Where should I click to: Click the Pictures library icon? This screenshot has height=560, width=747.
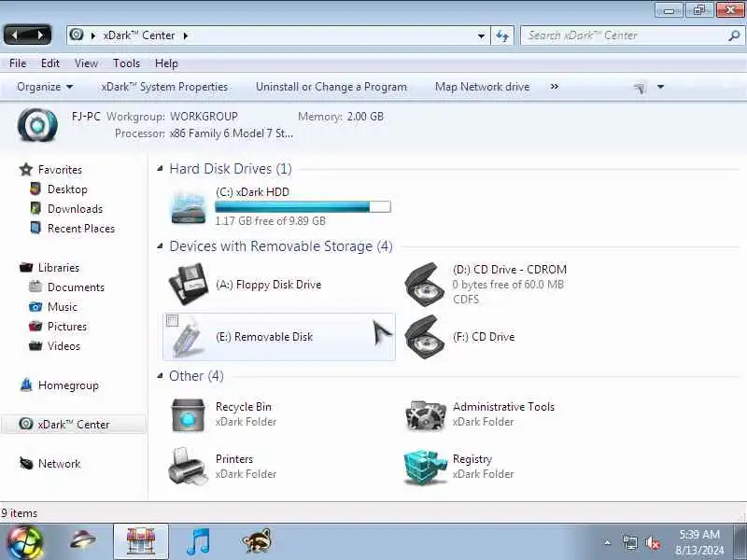tap(35, 326)
